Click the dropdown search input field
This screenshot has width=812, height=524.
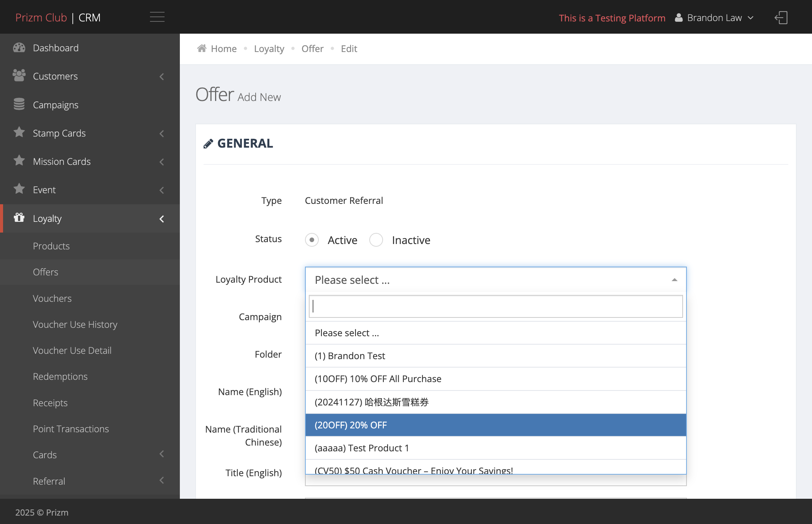point(496,306)
